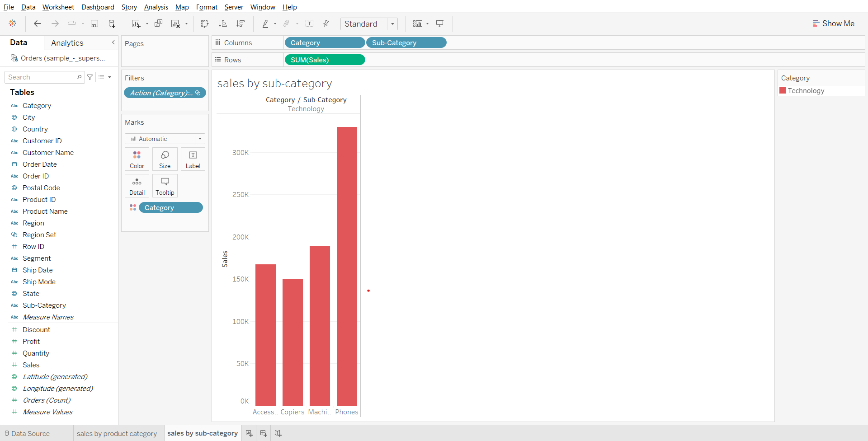Click the Duplicate worksheet toolbar icon
868x441 pixels.
coord(158,23)
